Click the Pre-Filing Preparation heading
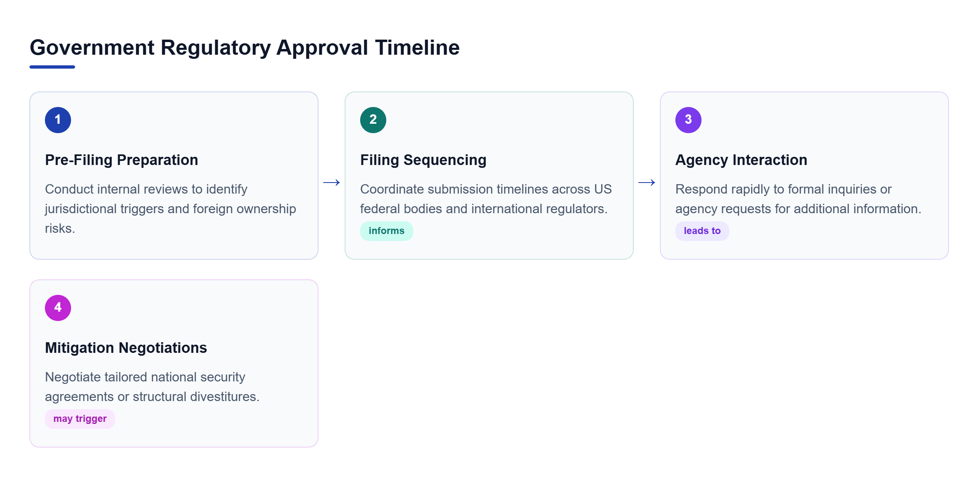Viewport: 980px width, 477px height. (x=122, y=160)
